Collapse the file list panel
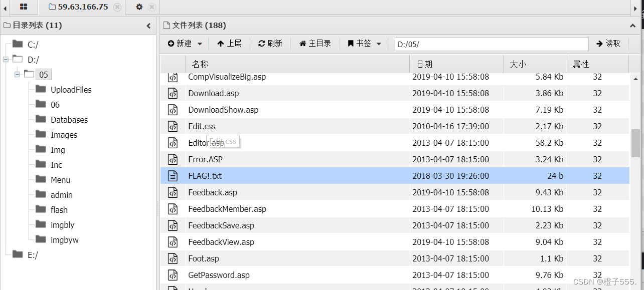 click(632, 26)
